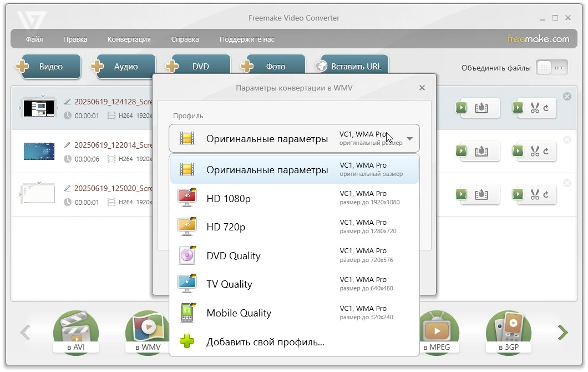Open the Профиль dropdown combo box
The height and width of the screenshot is (372, 588).
click(x=294, y=138)
